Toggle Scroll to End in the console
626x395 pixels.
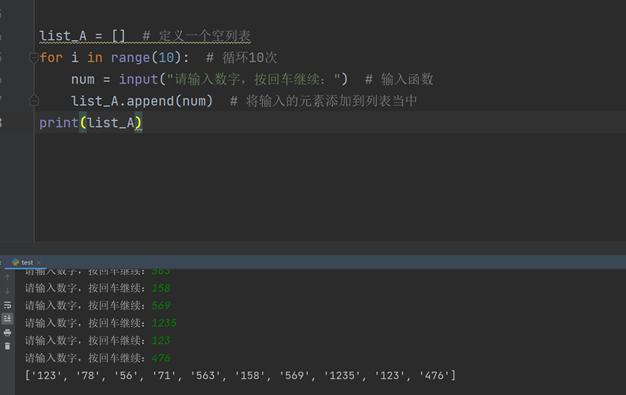pos(7,319)
